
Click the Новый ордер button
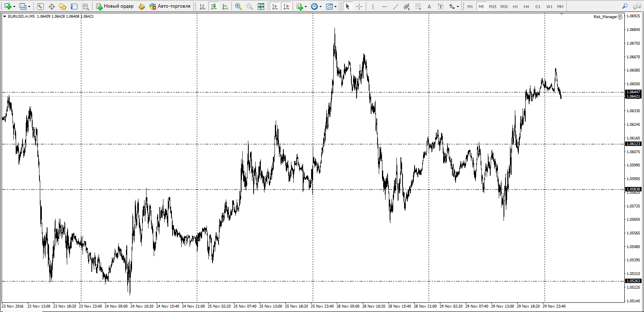(x=115, y=6)
